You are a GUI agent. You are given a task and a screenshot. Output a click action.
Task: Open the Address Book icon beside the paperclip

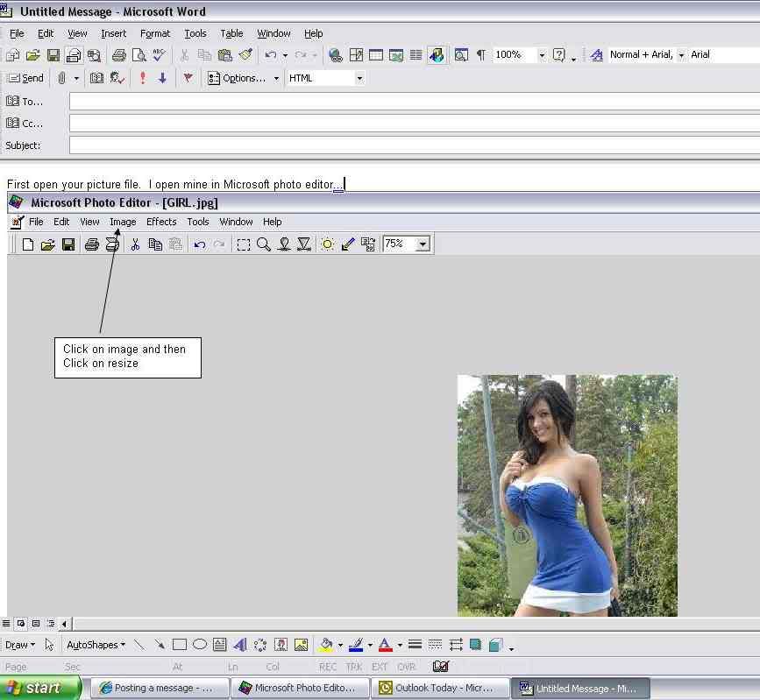click(x=96, y=78)
